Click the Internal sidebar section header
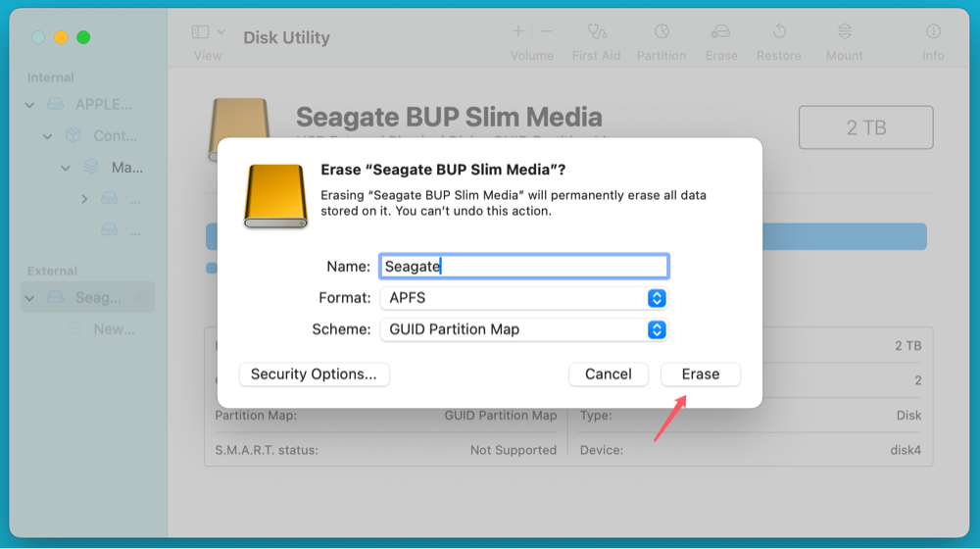This screenshot has height=549, width=980. pyautogui.click(x=50, y=77)
